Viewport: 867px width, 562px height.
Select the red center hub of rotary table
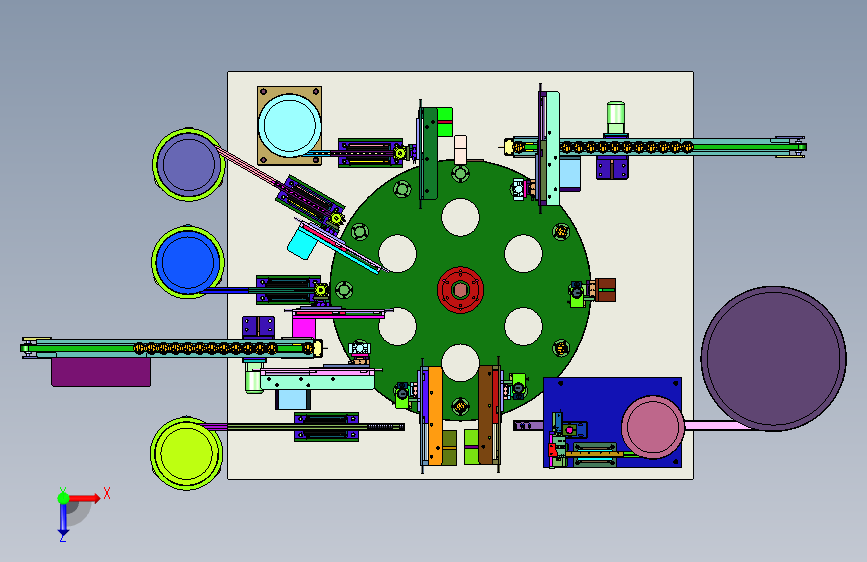[460, 290]
